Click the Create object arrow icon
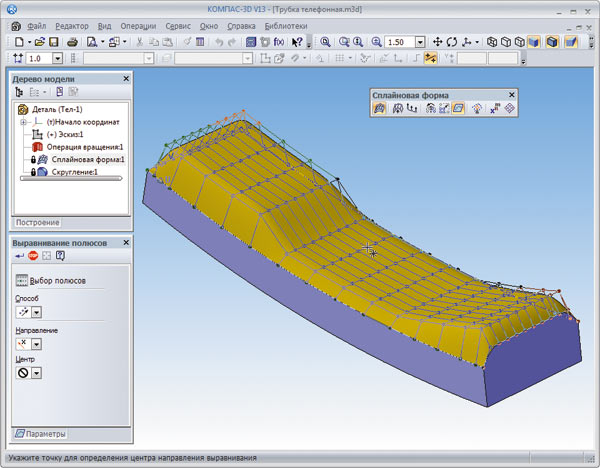 click(x=20, y=257)
